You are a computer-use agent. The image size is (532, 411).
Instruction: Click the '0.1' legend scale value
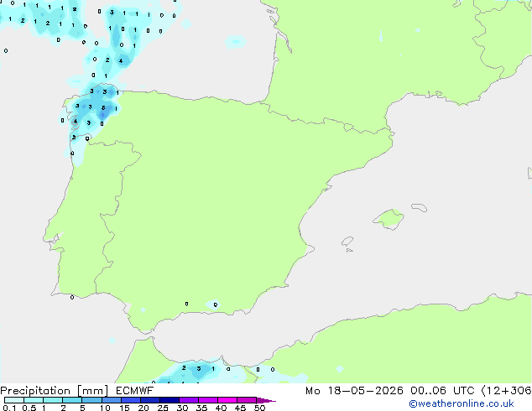(x=9, y=408)
